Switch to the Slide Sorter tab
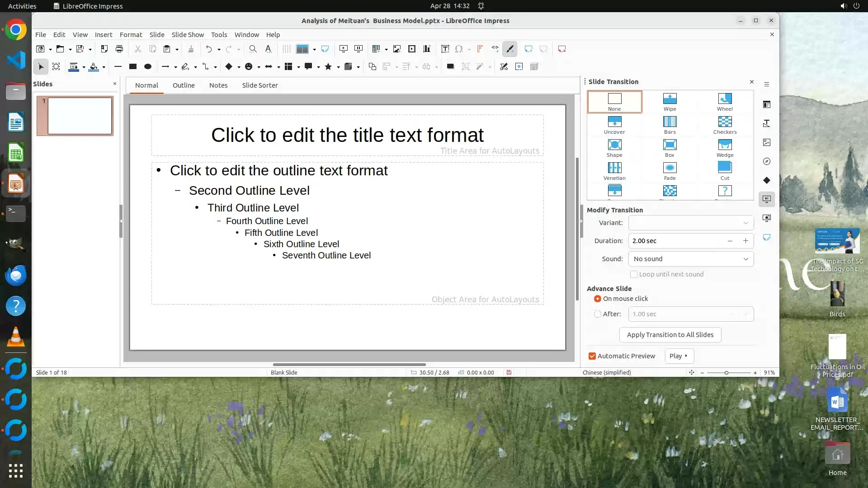 coord(259,85)
